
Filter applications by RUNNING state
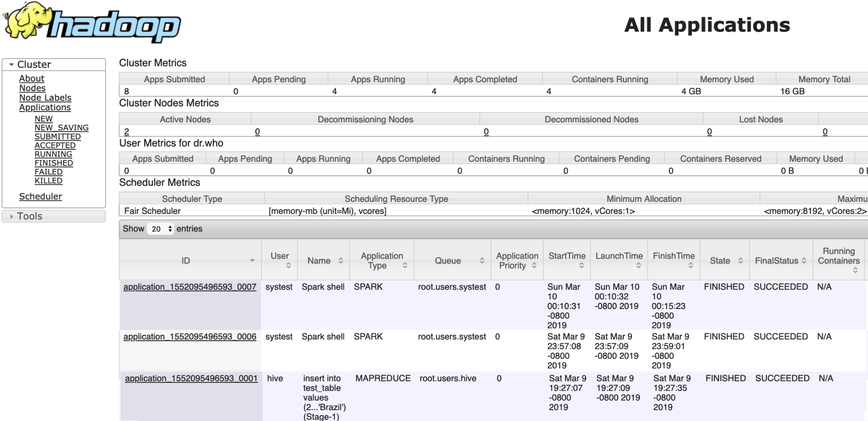[x=53, y=154]
